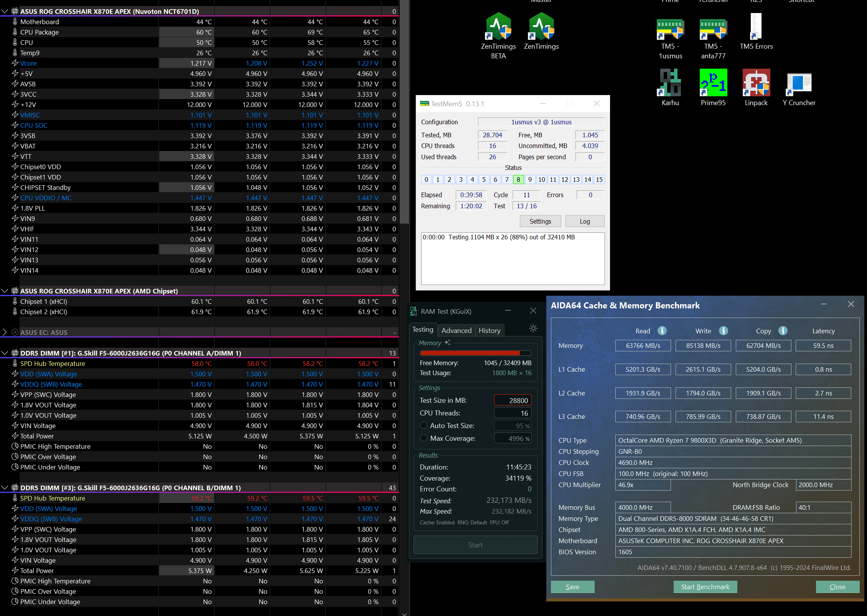Collapse the DDR5 DIMM #1 sensor group
This screenshot has height=616, width=867.
click(x=5, y=353)
